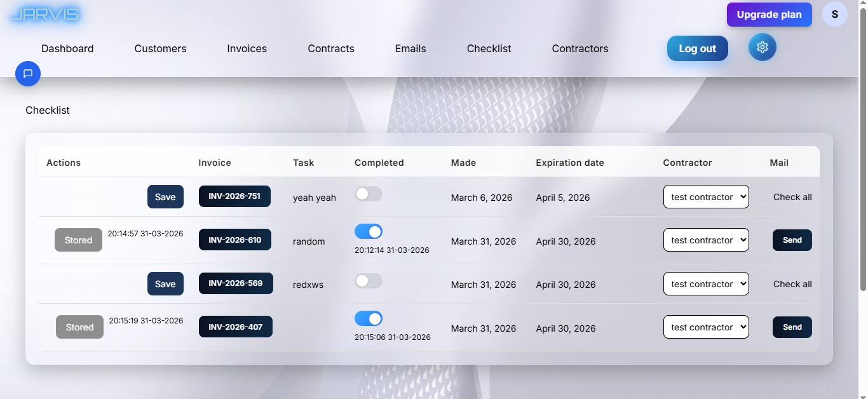Turn on Completed toggle for redxws task
The height and width of the screenshot is (399, 868).
(x=369, y=281)
